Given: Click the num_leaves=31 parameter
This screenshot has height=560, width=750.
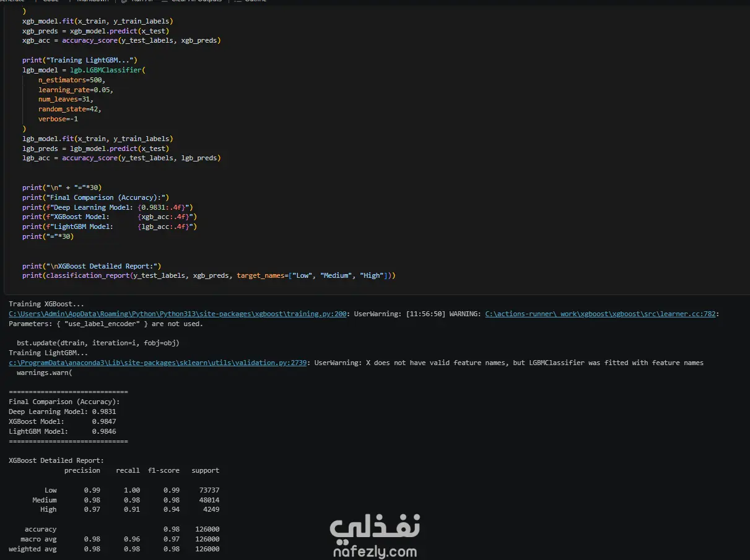Looking at the screenshot, I should coord(66,99).
